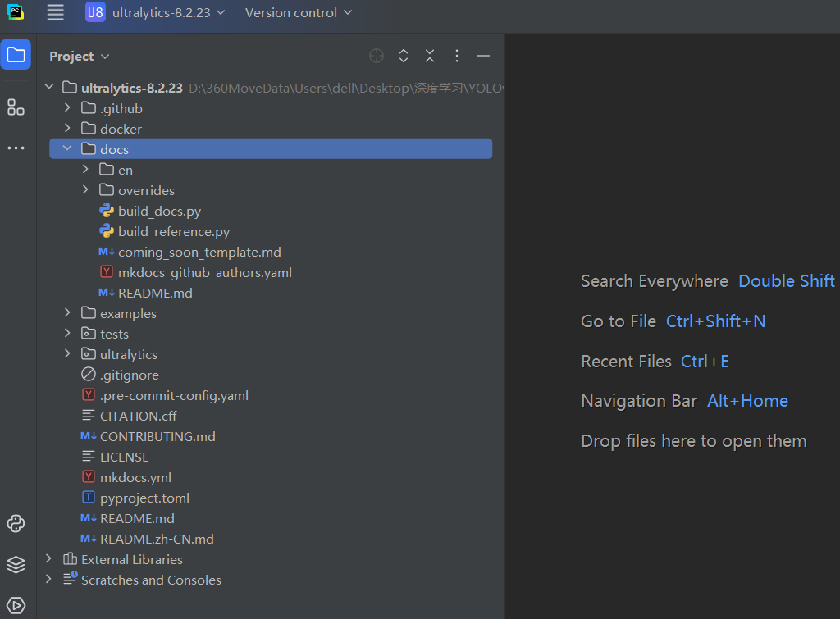Click the 'Go to File' label
This screenshot has width=840, height=619.
point(619,321)
